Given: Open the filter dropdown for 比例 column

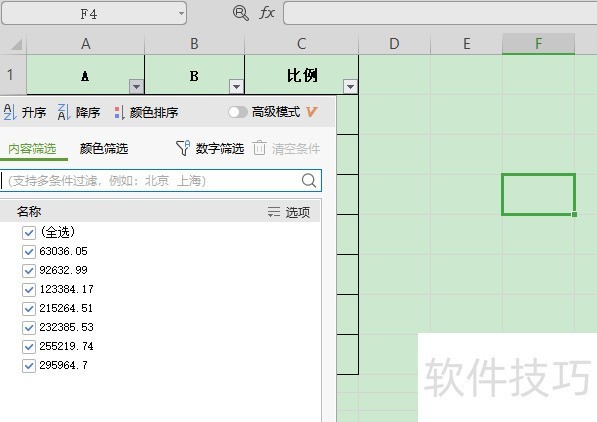Looking at the screenshot, I should (x=350, y=86).
